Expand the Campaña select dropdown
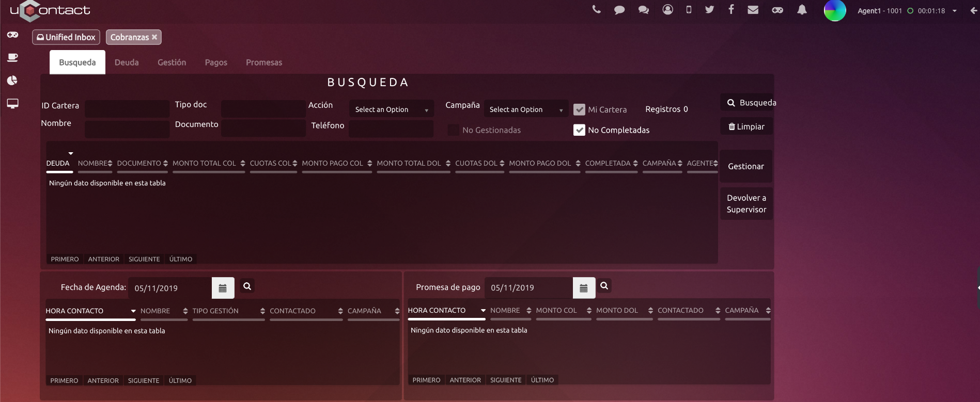 click(525, 109)
